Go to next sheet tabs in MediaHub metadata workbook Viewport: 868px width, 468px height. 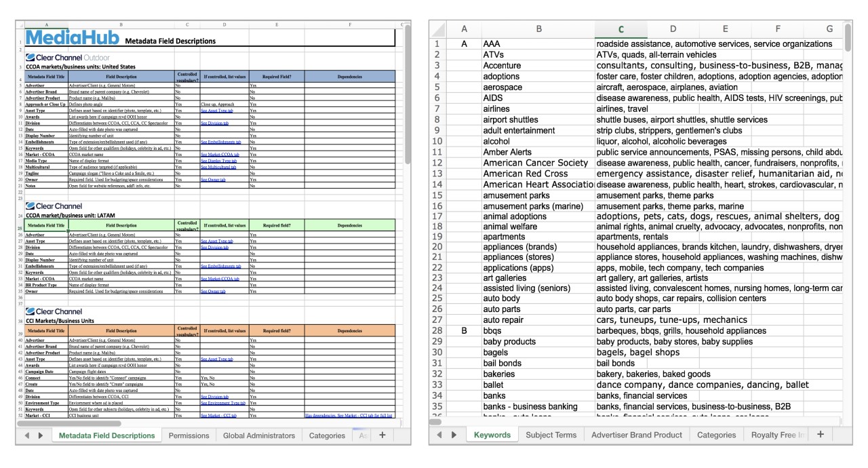[41, 435]
